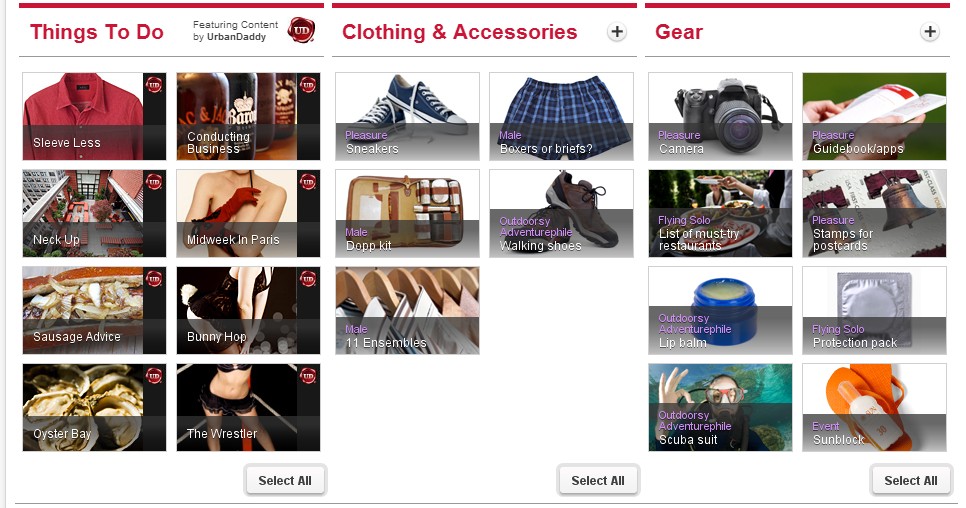Choose the Camera gear tile
The image size is (966, 508).
click(x=720, y=116)
